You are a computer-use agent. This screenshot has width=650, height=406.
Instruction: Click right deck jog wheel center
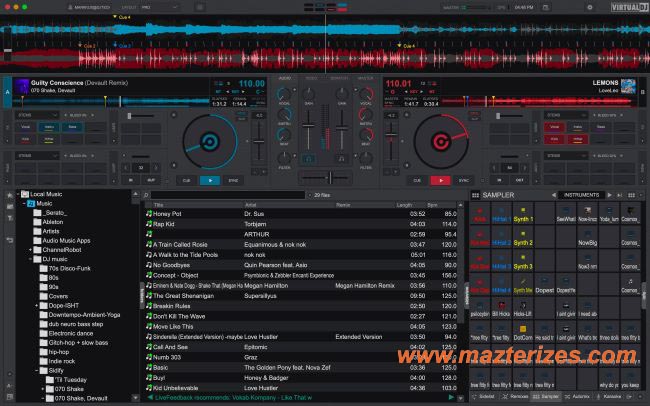441,142
